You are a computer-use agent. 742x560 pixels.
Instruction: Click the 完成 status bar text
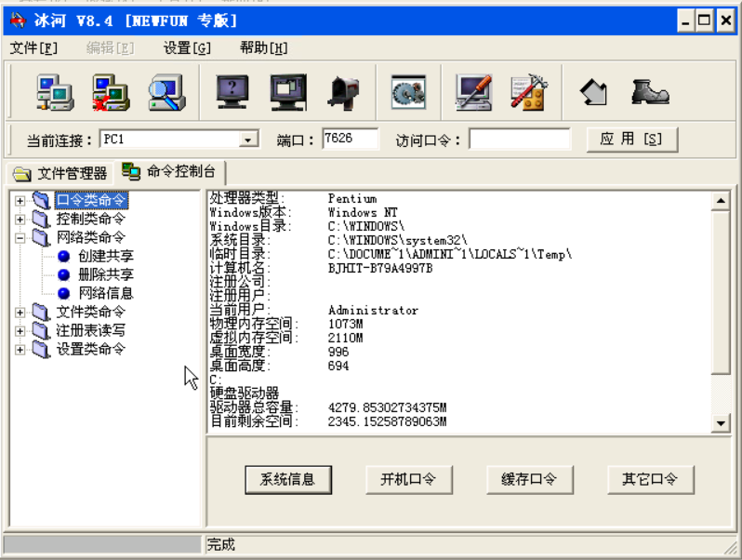pyautogui.click(x=220, y=544)
